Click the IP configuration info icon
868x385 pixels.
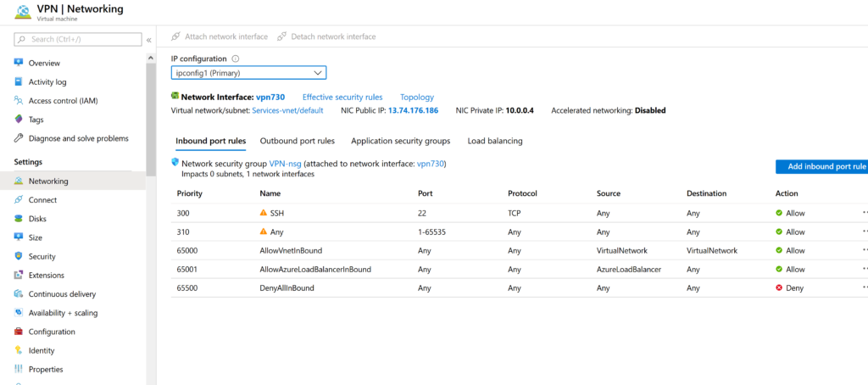[x=236, y=59]
